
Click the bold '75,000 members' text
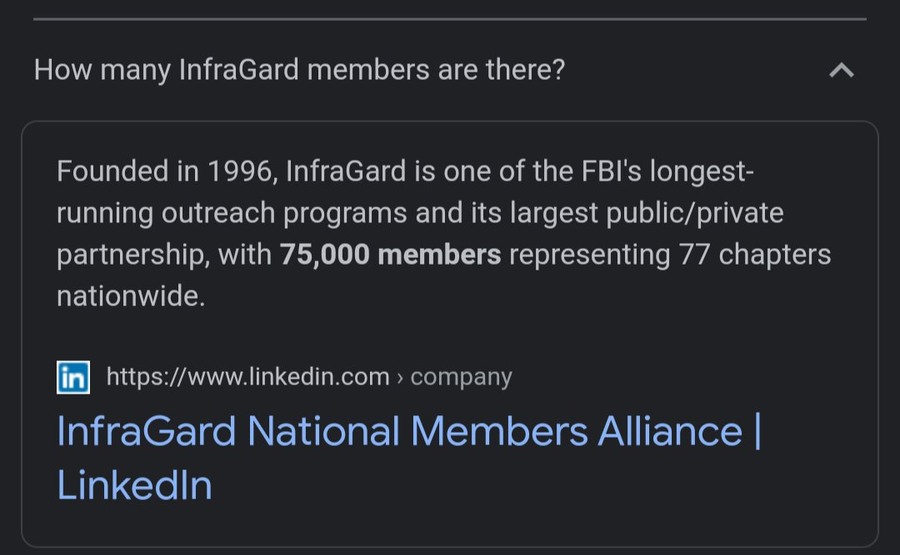pyautogui.click(x=390, y=254)
